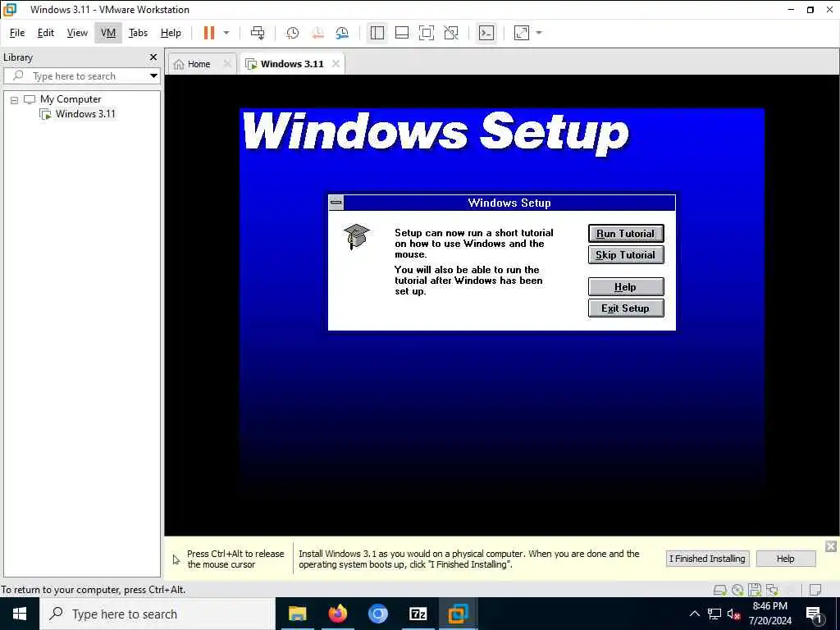Close the Windows 3.11 tab
Image resolution: width=840 pixels, height=630 pixels.
pos(336,64)
